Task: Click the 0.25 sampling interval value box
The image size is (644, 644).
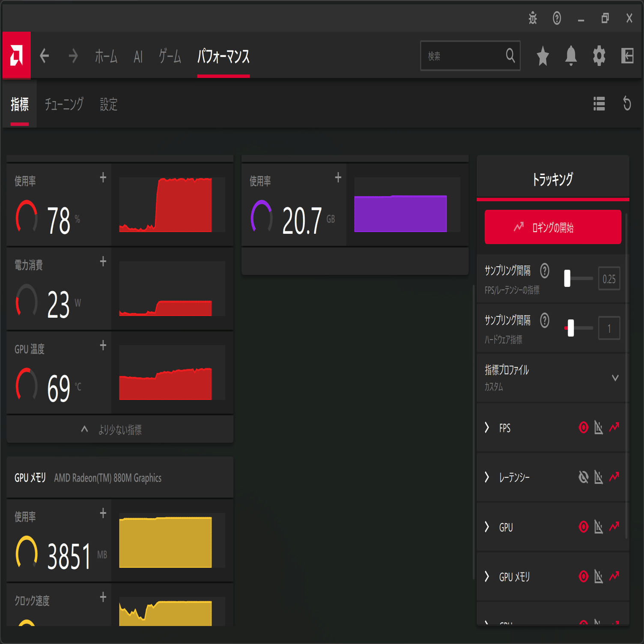Action: pyautogui.click(x=609, y=279)
